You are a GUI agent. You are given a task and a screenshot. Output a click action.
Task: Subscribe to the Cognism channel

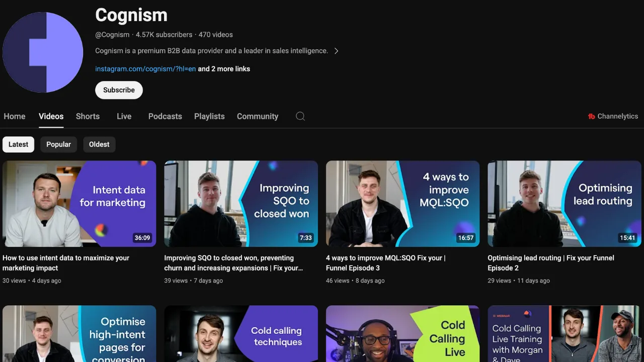pos(119,90)
